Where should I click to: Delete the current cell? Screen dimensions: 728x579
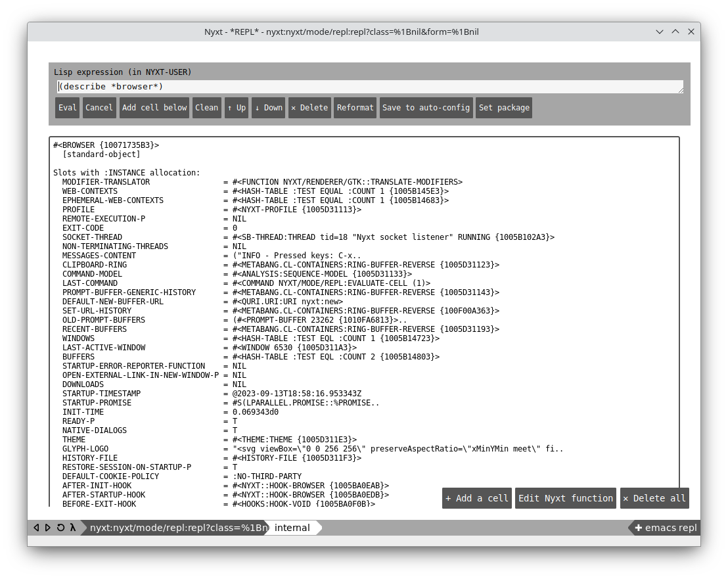(309, 108)
